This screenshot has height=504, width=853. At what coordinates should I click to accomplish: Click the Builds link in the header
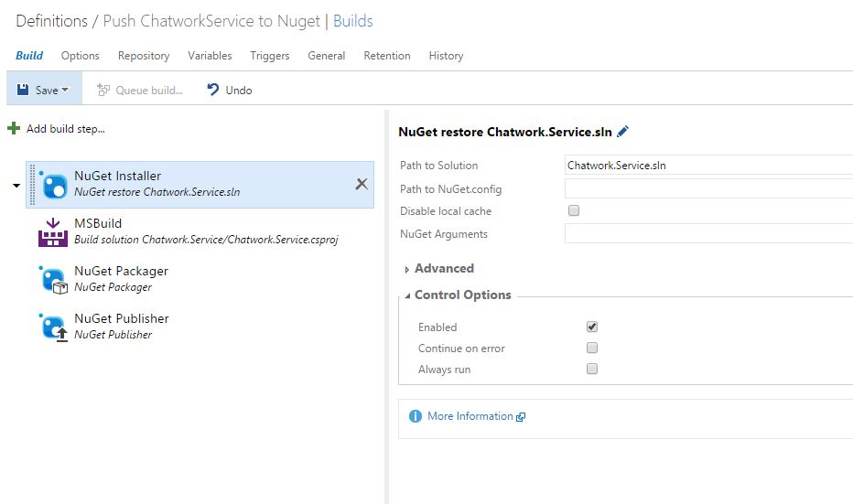click(353, 21)
